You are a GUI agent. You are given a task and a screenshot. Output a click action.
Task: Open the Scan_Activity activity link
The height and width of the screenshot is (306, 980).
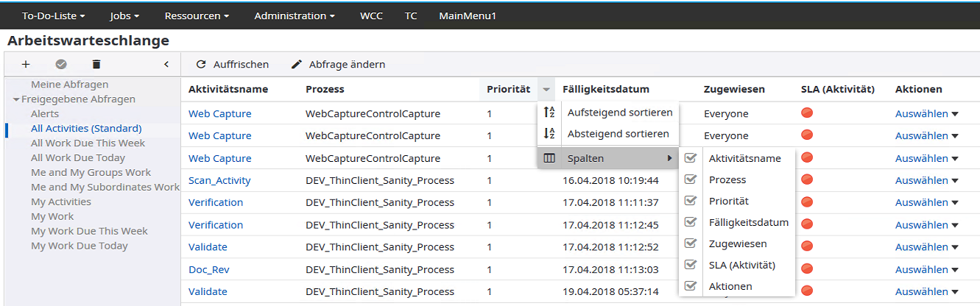click(219, 180)
